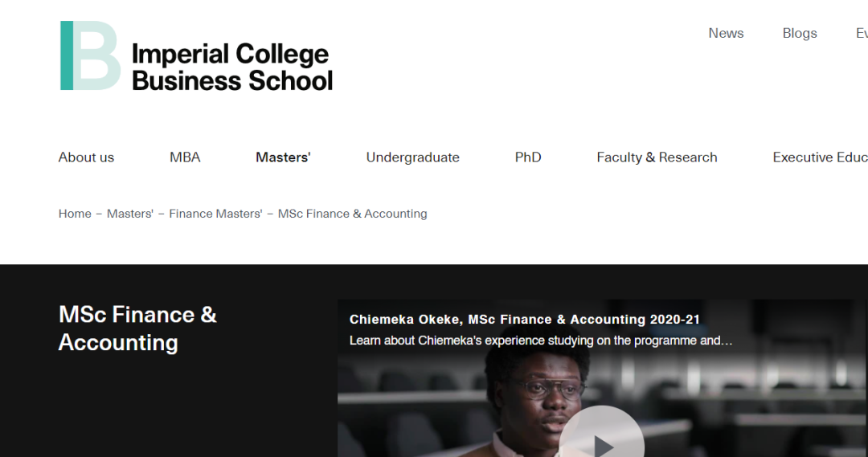Click the Imperial College Business School logo
Viewport: 868px width, 457px height.
point(196,56)
